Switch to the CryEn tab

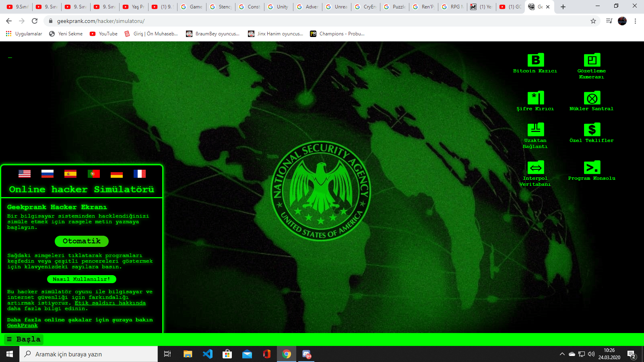(x=365, y=7)
